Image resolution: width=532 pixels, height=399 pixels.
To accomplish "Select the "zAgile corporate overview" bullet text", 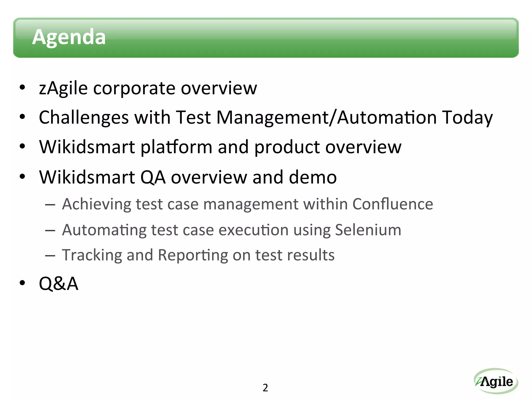I will [148, 88].
